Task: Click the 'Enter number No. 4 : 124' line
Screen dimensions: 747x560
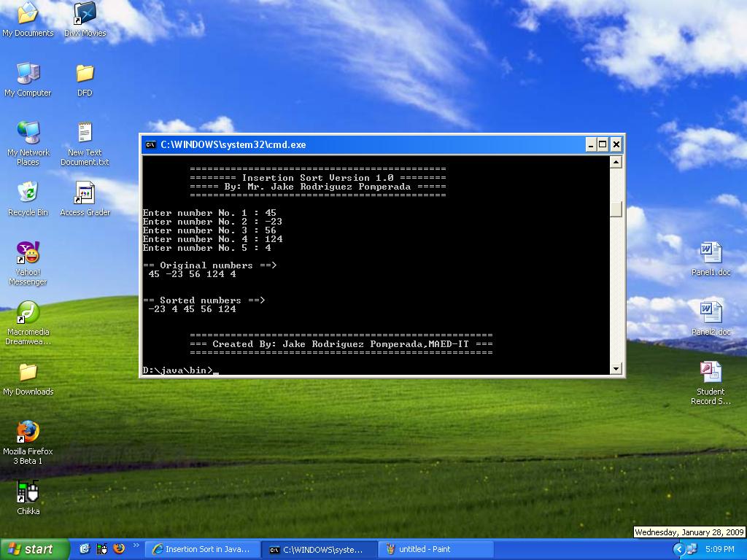Action: click(212, 239)
